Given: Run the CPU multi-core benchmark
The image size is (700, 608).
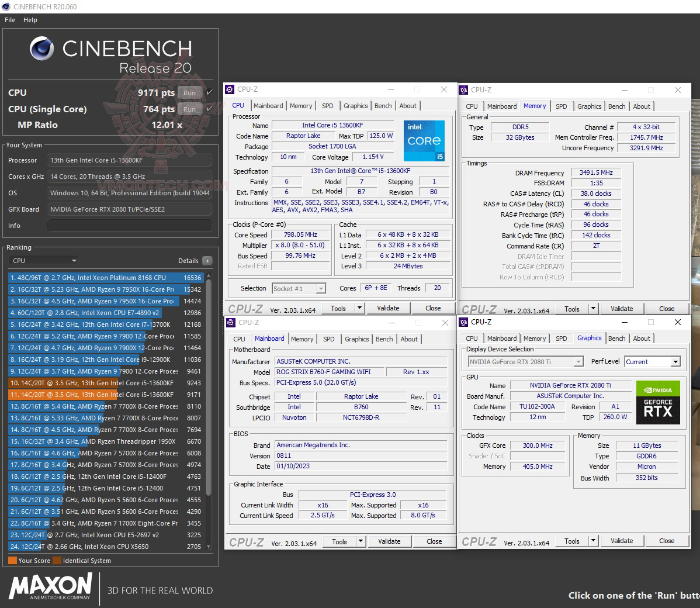Looking at the screenshot, I should pos(189,93).
